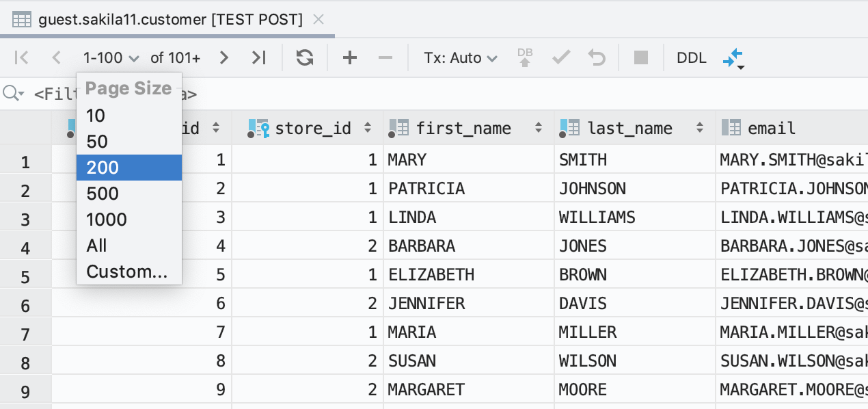Viewport: 868px width, 409px height.
Task: Select page size 50
Action: point(129,142)
